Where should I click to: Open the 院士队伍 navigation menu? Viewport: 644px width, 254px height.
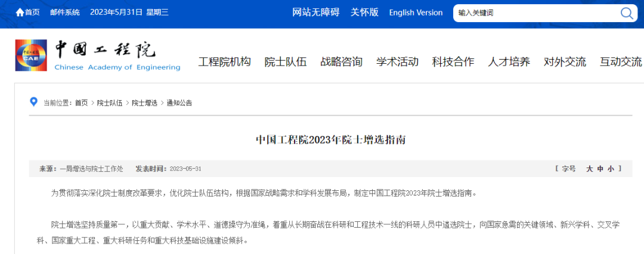pos(285,61)
